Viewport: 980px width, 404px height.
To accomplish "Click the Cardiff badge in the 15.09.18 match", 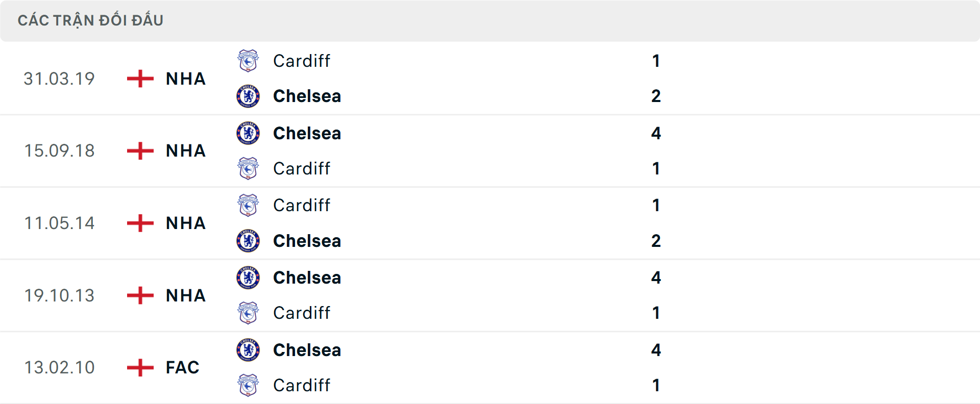I will 248,168.
